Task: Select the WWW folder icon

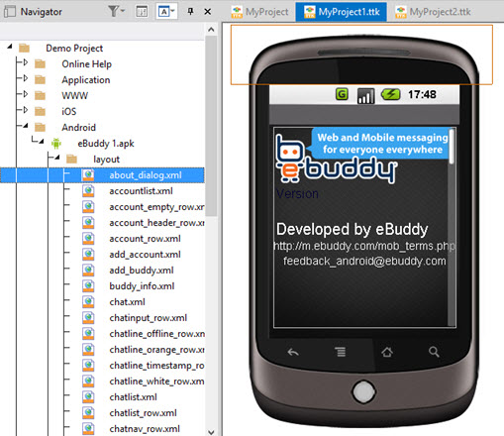Action: (x=40, y=95)
